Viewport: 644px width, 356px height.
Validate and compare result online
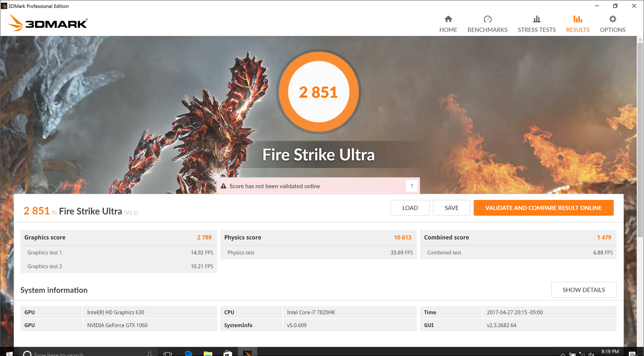coord(543,208)
